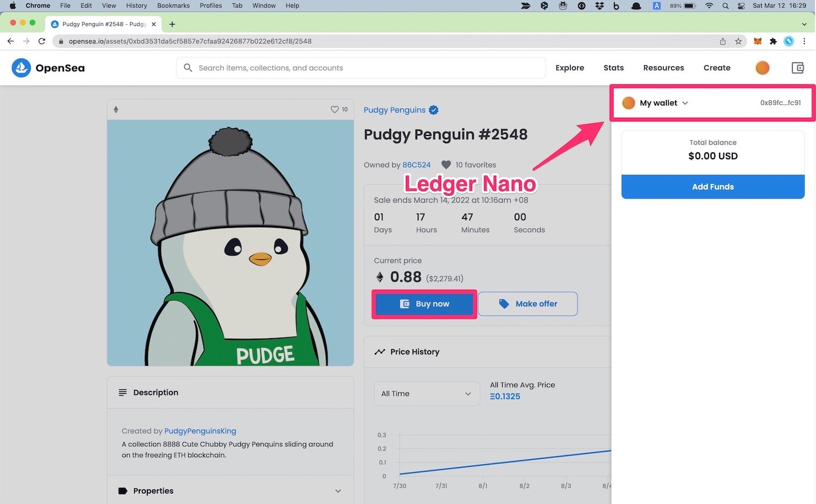Open the Resources menu
The width and height of the screenshot is (816, 504).
664,68
